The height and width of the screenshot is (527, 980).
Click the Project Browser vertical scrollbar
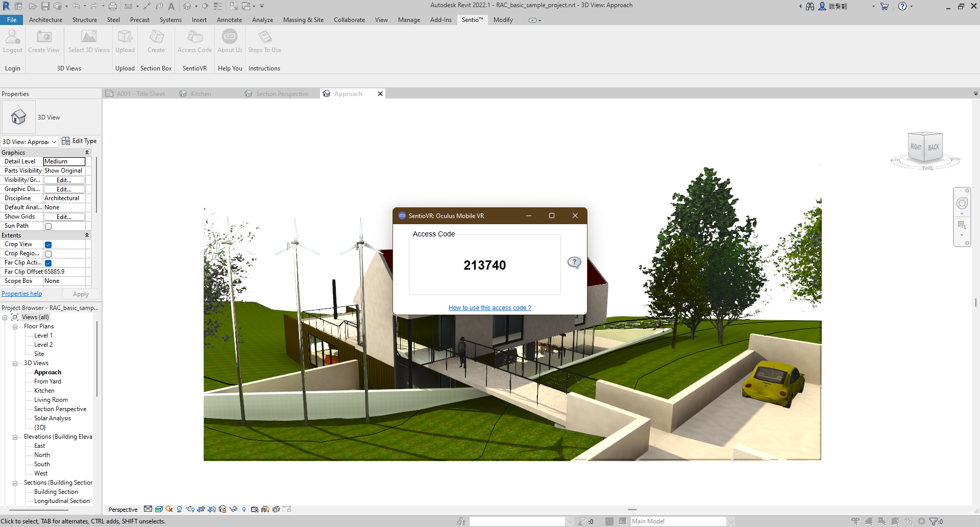pos(96,359)
